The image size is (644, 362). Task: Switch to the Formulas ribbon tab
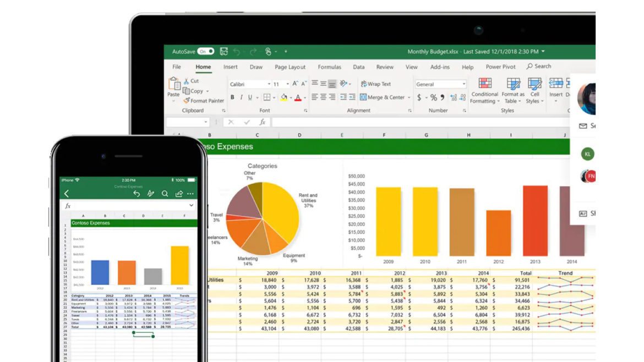click(x=329, y=67)
